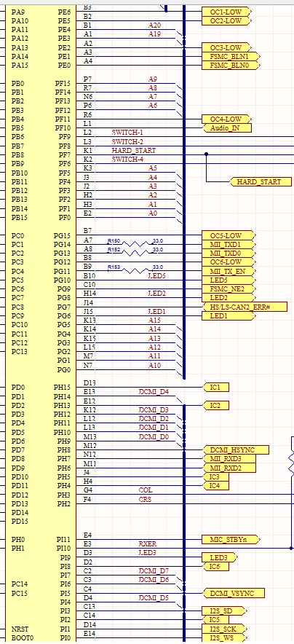Select the FSMC_NE2 port

tap(228, 288)
